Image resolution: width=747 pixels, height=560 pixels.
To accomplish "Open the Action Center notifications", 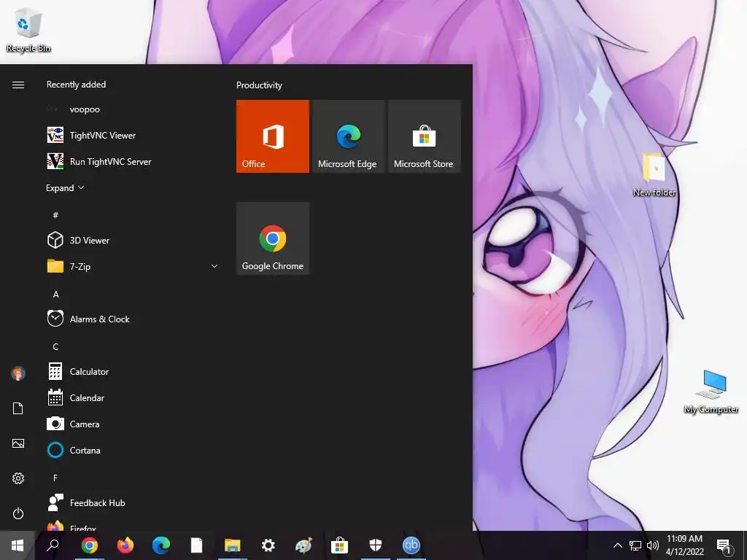I will click(x=725, y=545).
